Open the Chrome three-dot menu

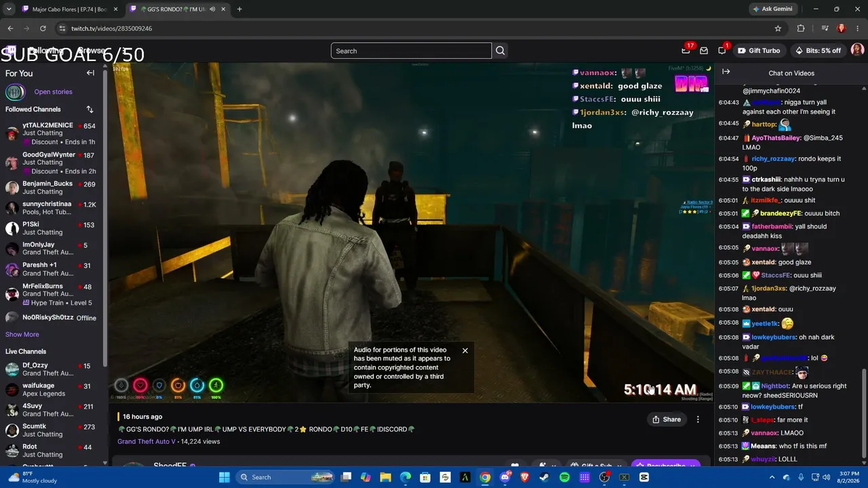tap(857, 28)
